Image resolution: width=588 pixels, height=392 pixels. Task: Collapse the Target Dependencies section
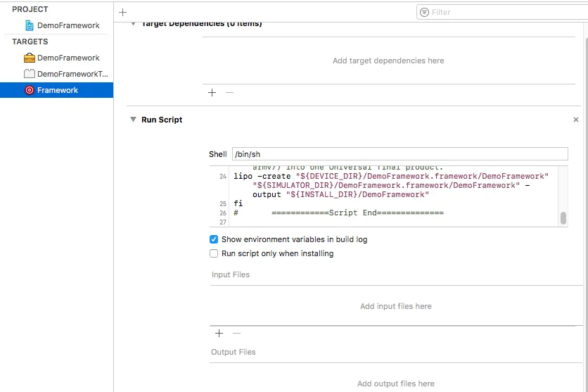[133, 25]
